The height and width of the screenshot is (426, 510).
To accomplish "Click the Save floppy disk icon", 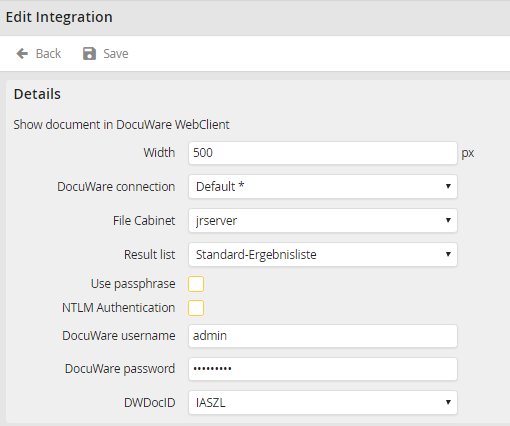I will pyautogui.click(x=89, y=53).
